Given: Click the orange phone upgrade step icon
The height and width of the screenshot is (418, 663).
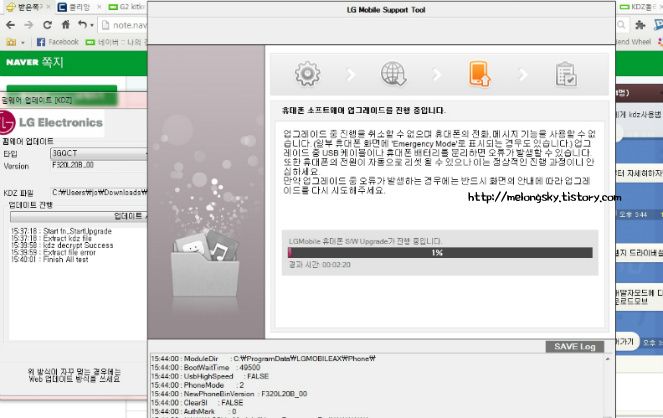Looking at the screenshot, I should click(479, 74).
